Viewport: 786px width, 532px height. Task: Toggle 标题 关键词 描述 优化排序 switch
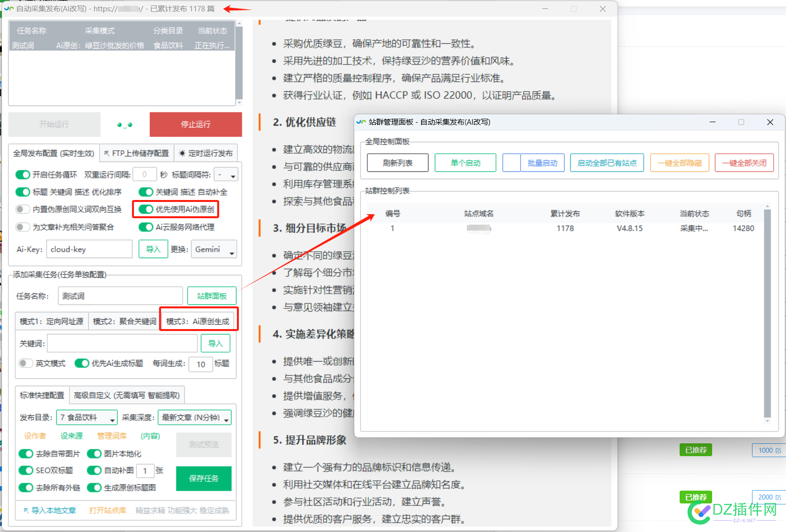(x=23, y=192)
